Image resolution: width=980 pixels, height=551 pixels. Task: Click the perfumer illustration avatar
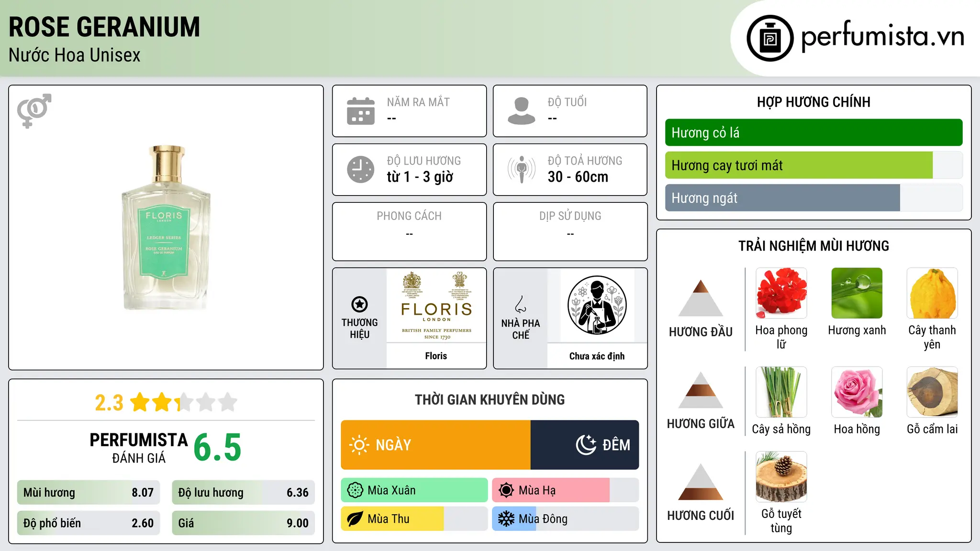(x=597, y=306)
